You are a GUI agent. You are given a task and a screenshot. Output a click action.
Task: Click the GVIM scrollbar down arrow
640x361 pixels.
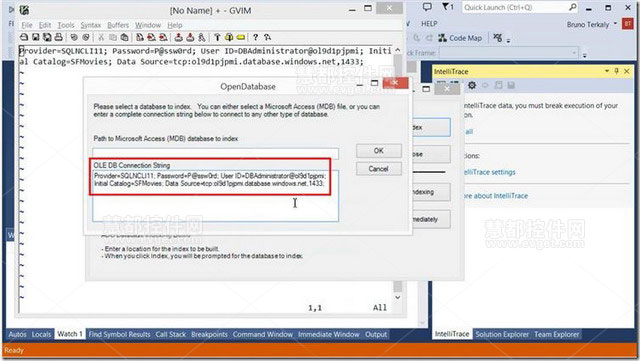pyautogui.click(x=398, y=298)
